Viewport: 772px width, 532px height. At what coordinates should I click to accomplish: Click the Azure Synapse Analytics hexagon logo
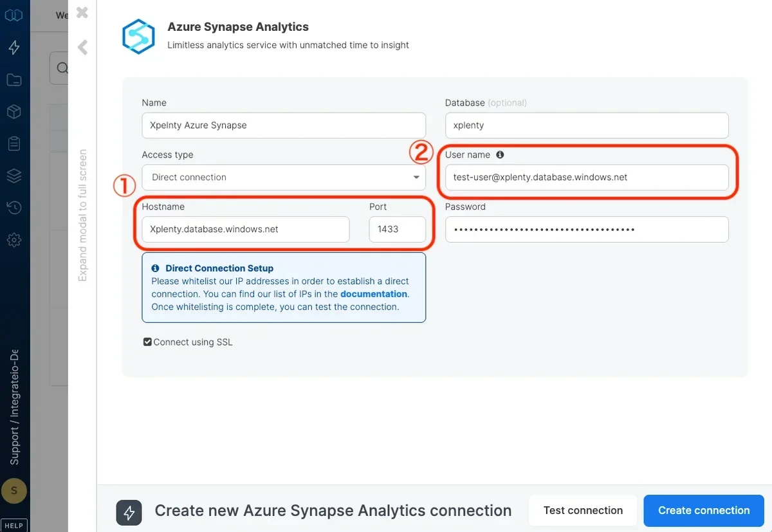click(138, 37)
